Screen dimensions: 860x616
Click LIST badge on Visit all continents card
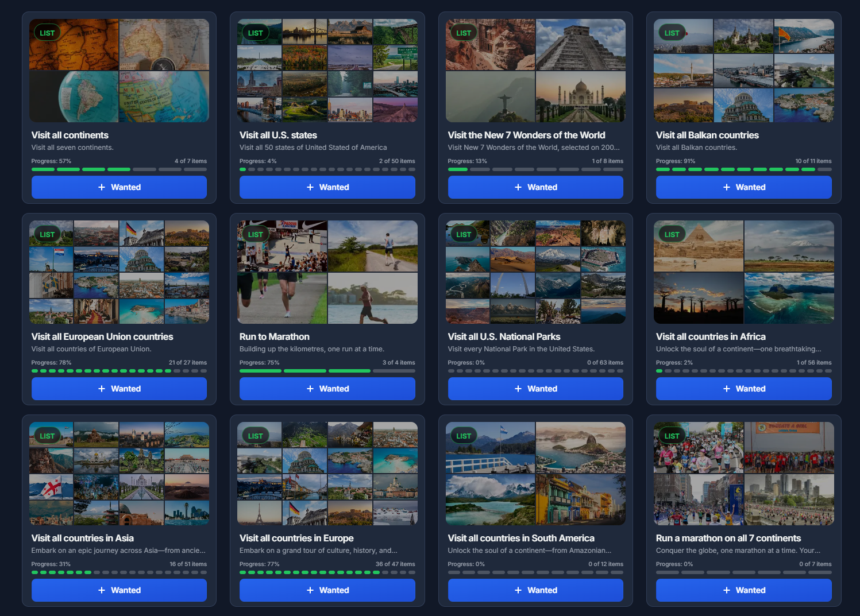tap(47, 33)
